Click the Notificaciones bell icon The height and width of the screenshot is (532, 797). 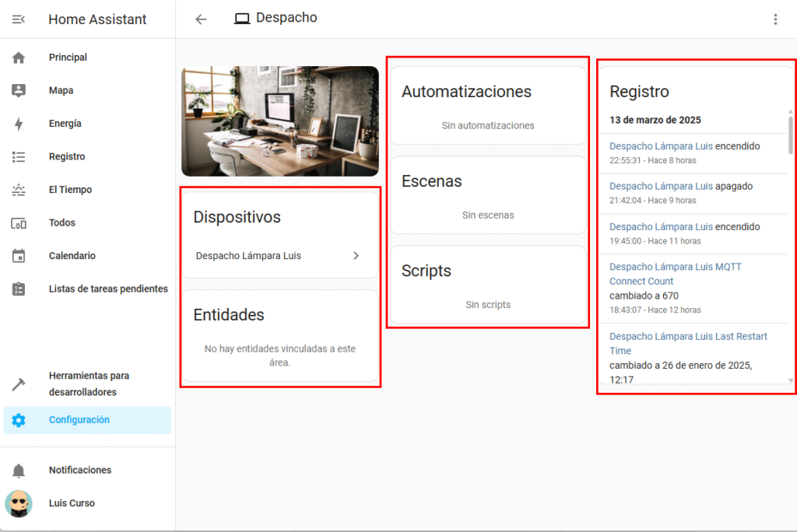coord(19,471)
